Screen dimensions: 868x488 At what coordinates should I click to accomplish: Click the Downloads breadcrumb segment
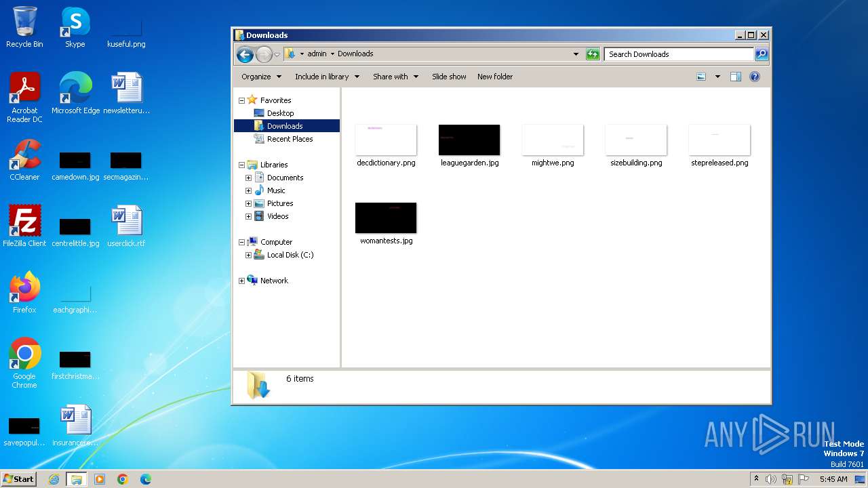tap(355, 54)
